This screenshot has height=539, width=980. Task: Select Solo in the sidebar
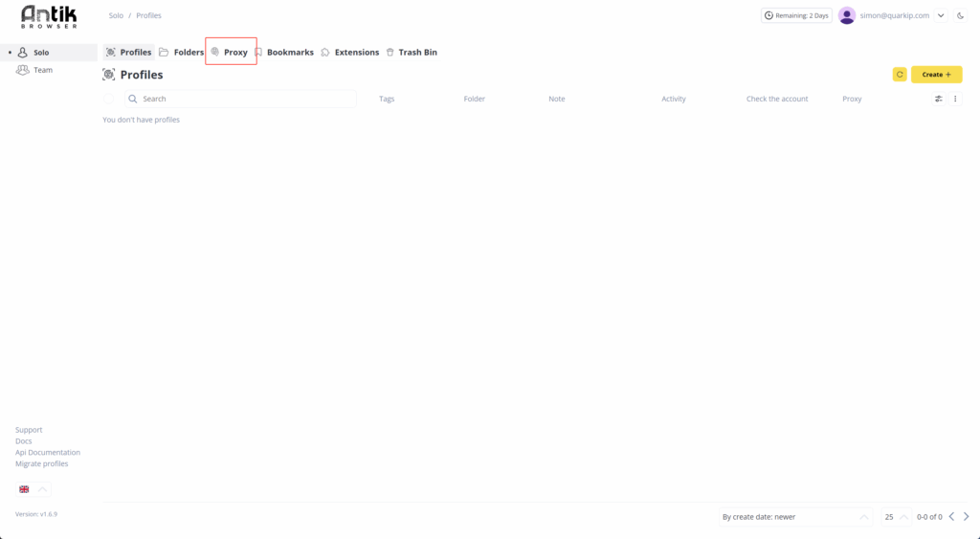[x=49, y=53]
